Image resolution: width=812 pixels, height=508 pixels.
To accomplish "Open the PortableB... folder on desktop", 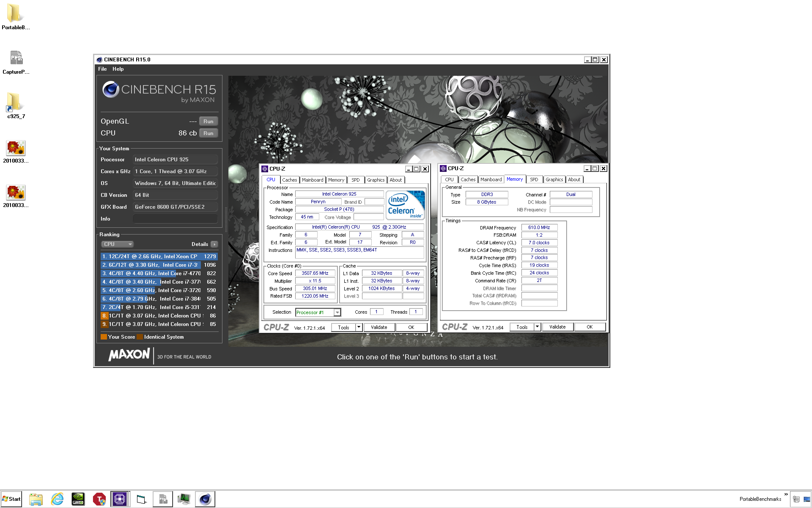I will click(15, 17).
